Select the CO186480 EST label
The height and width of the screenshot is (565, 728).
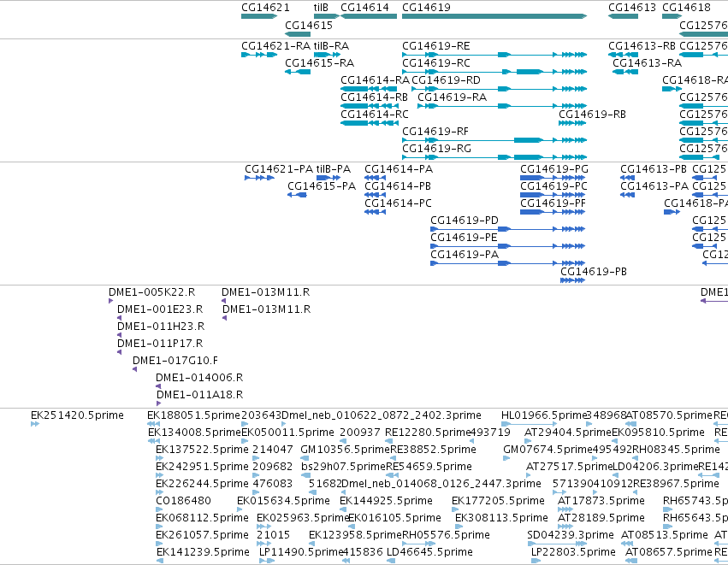click(183, 502)
